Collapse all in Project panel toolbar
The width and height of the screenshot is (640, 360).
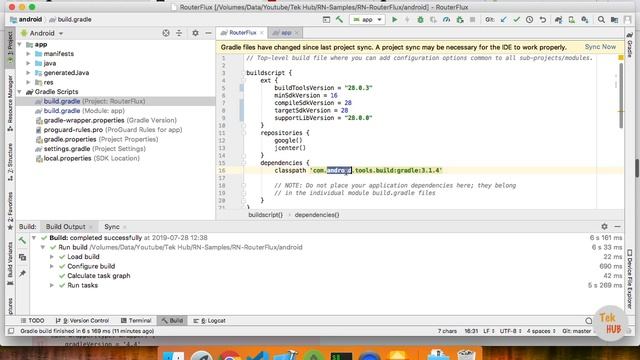179,33
